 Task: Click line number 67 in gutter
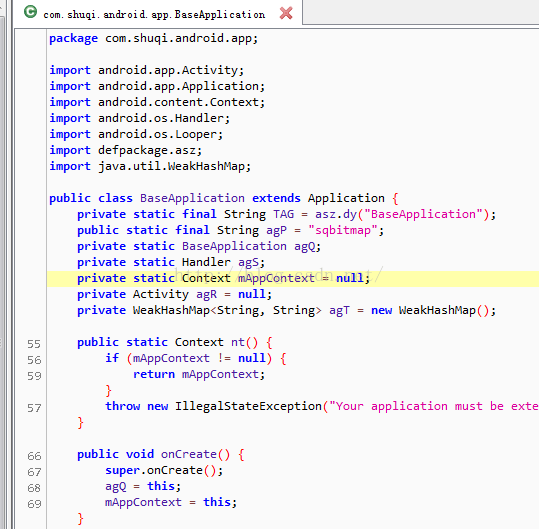pos(34,472)
